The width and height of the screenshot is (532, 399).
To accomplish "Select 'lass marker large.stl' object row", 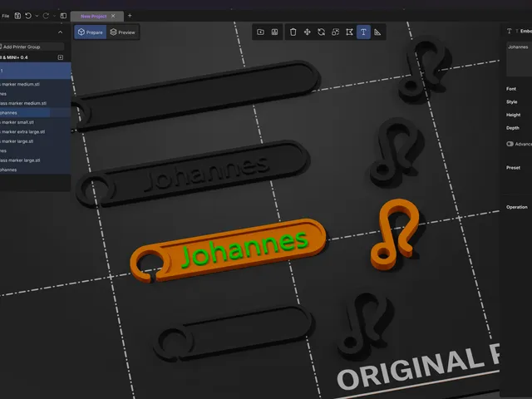I will [x=35, y=160].
